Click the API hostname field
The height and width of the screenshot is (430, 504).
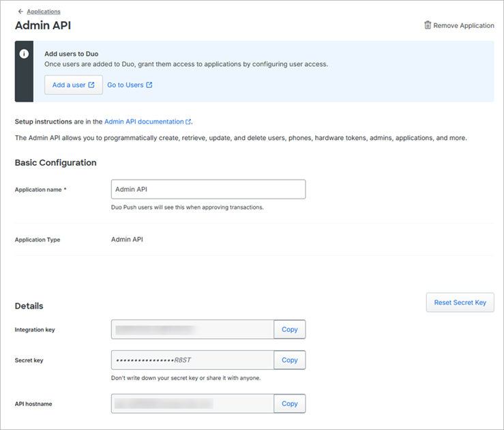tap(192, 403)
